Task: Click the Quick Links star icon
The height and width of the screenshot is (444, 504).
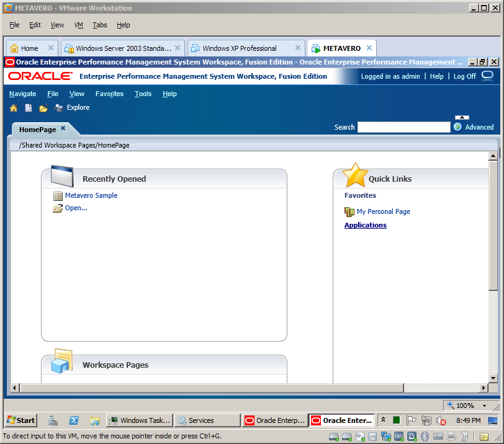Action: [355, 175]
